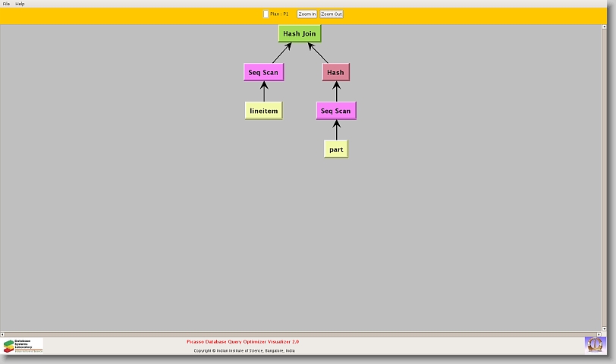Click the institute emblem at bottom right

[x=595, y=344]
